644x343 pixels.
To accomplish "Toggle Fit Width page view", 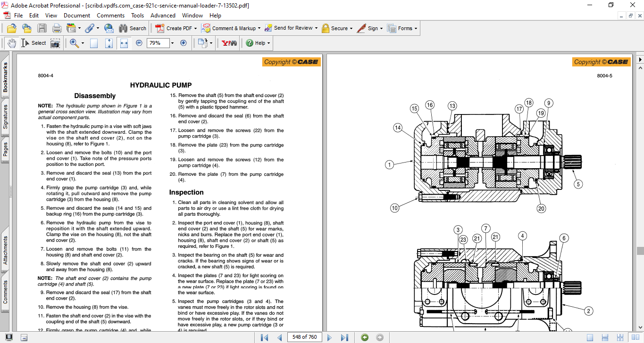I will [124, 43].
